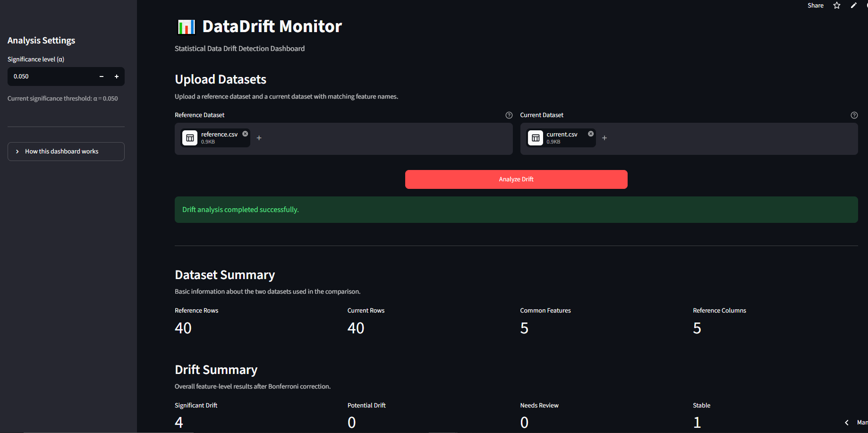Click the Reference Columns value 5
This screenshot has height=433, width=868.
click(697, 328)
